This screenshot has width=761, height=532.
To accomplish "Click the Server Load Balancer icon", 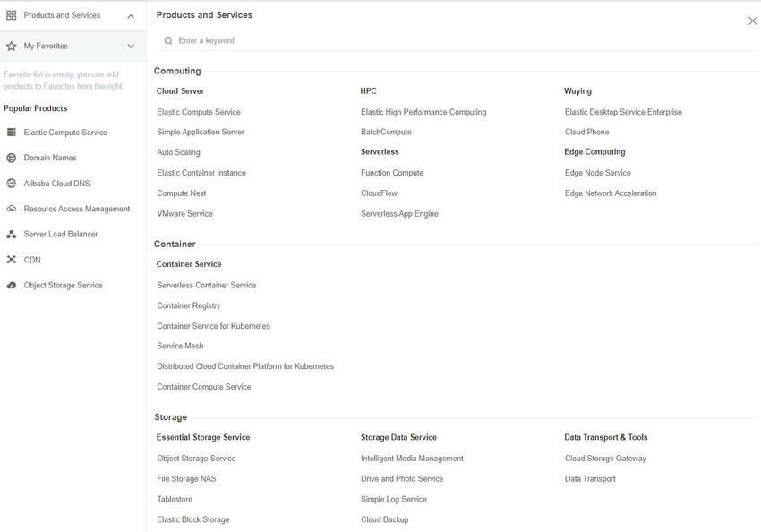I will [13, 234].
